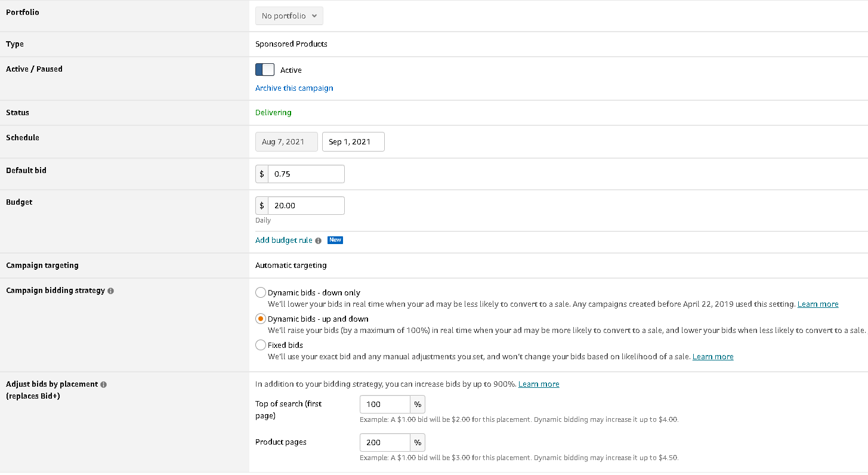The image size is (868, 475).
Task: Click the Add budget rule link
Action: tap(284, 240)
